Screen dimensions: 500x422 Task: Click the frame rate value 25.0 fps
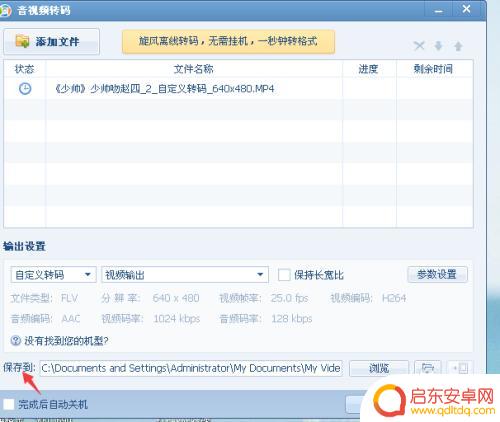(x=289, y=298)
